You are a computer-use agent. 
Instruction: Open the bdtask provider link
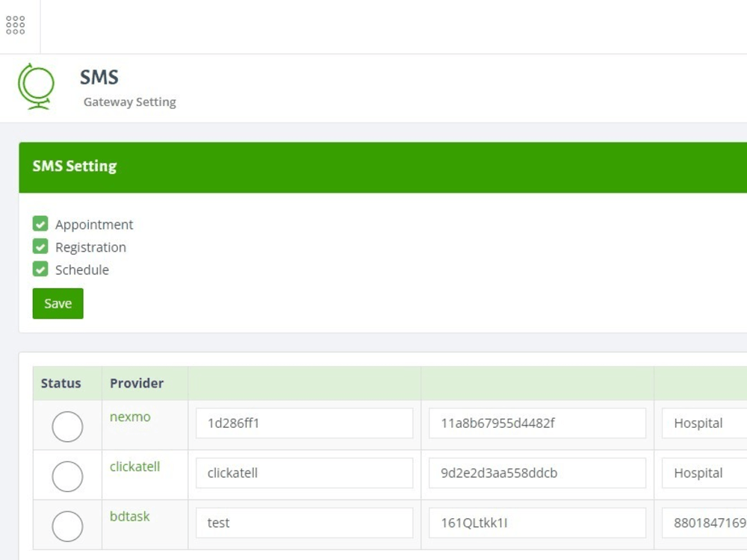(130, 516)
